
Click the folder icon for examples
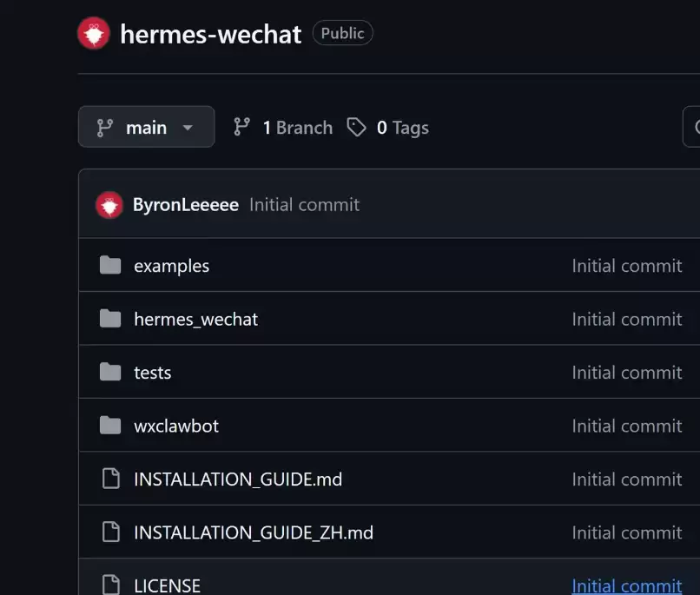point(110,265)
